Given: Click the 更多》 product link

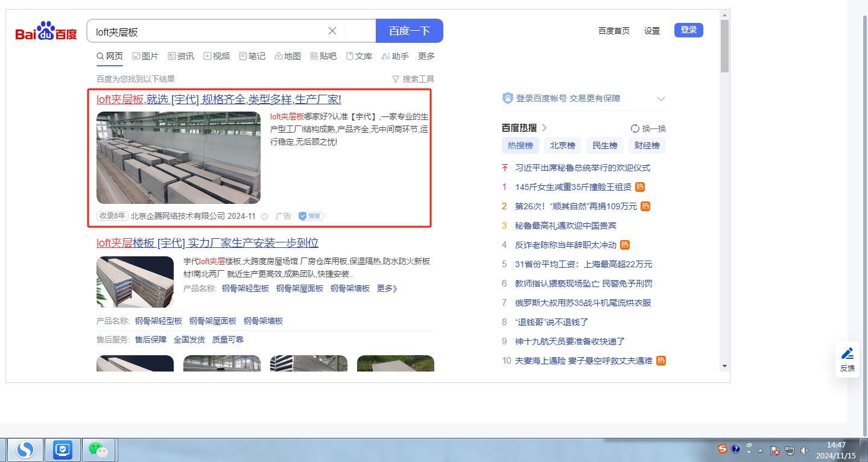Looking at the screenshot, I should 387,288.
